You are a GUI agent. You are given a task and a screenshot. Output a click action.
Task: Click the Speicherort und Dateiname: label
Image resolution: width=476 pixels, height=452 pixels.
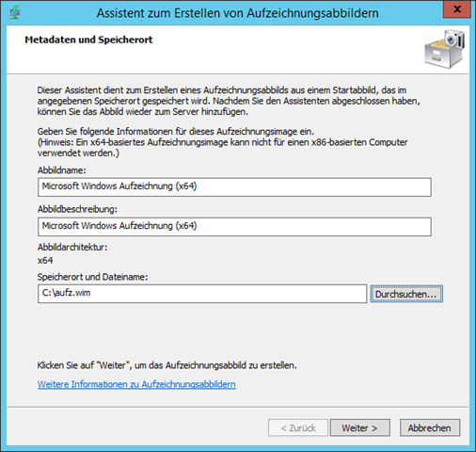pyautogui.click(x=92, y=277)
